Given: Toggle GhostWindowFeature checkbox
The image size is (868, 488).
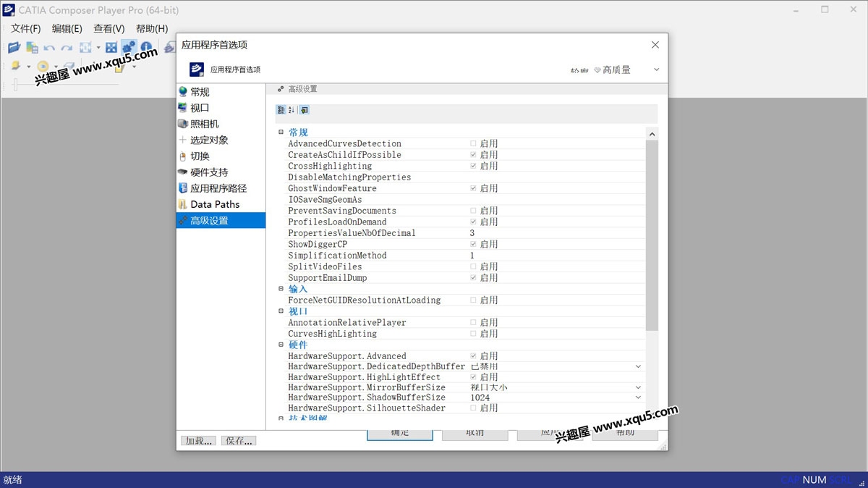Looking at the screenshot, I should (x=473, y=188).
